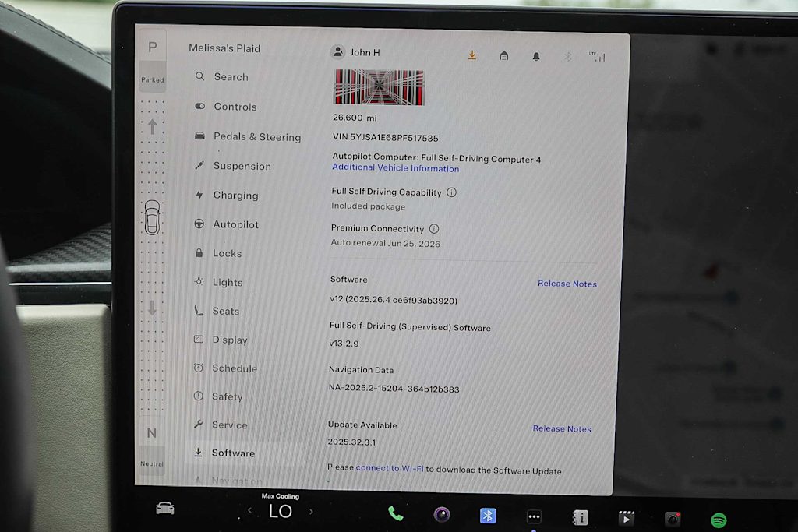Tap the garage door HomeLink icon
798x532 pixels.
coord(504,55)
